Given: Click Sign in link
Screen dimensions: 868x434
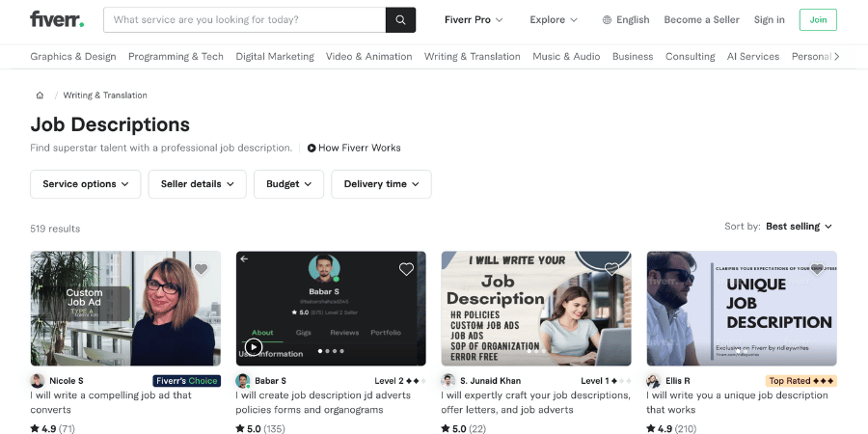Looking at the screenshot, I should (x=770, y=20).
